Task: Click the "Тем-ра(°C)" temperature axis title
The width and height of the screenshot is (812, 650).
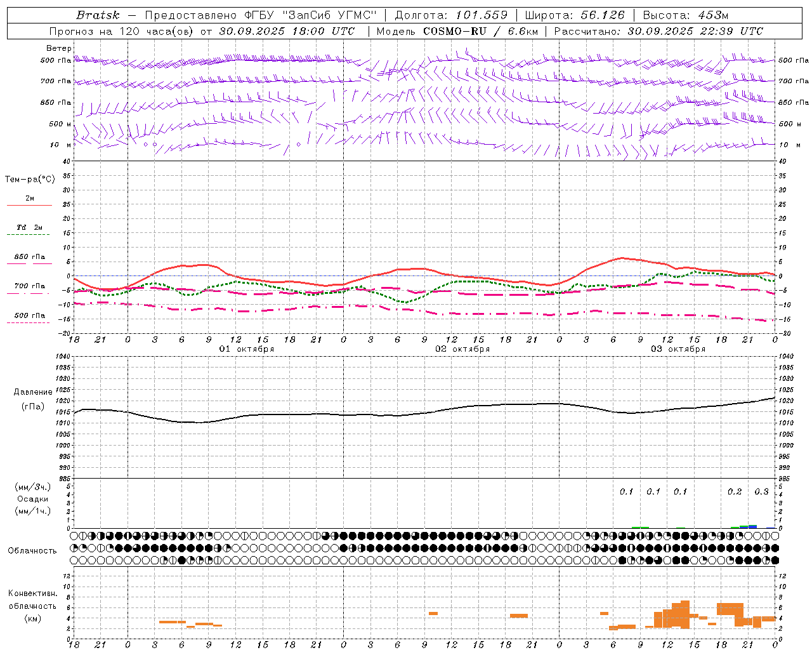Action: pyautogui.click(x=30, y=180)
